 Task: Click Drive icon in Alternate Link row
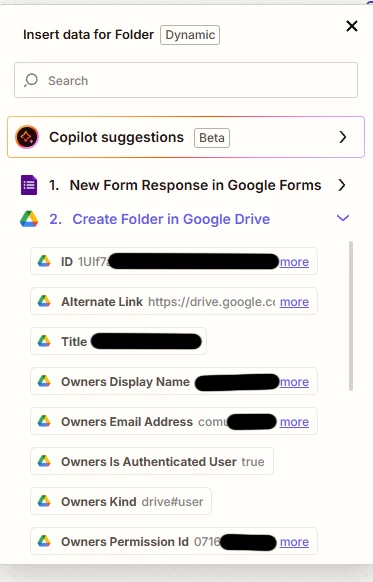[x=44, y=301]
